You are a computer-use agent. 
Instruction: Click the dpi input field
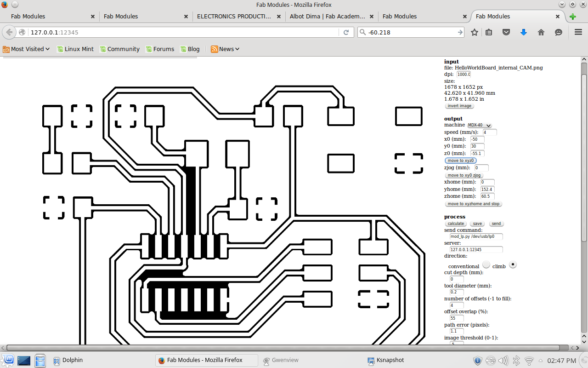click(x=464, y=74)
